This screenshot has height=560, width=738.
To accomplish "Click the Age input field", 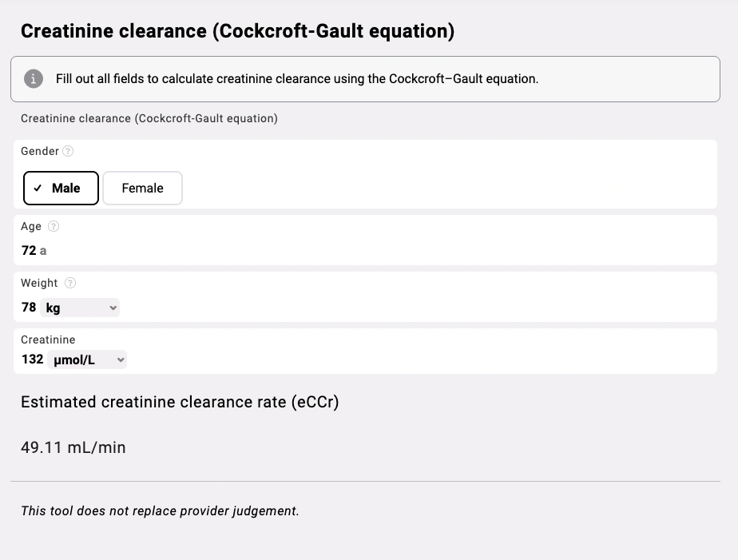I will tap(29, 250).
